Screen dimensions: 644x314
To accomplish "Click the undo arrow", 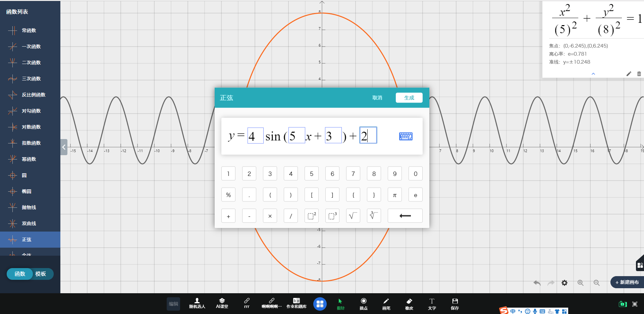I will (x=537, y=283).
